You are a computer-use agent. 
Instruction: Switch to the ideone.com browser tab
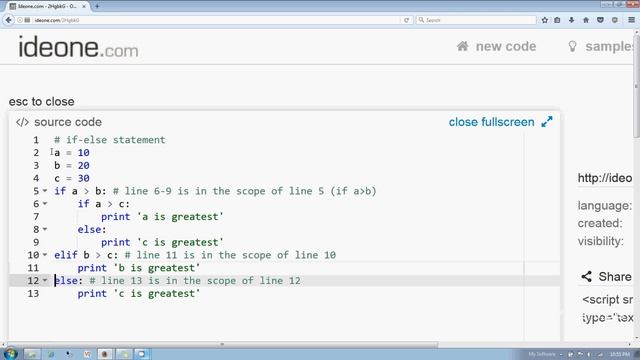pyautogui.click(x=47, y=6)
